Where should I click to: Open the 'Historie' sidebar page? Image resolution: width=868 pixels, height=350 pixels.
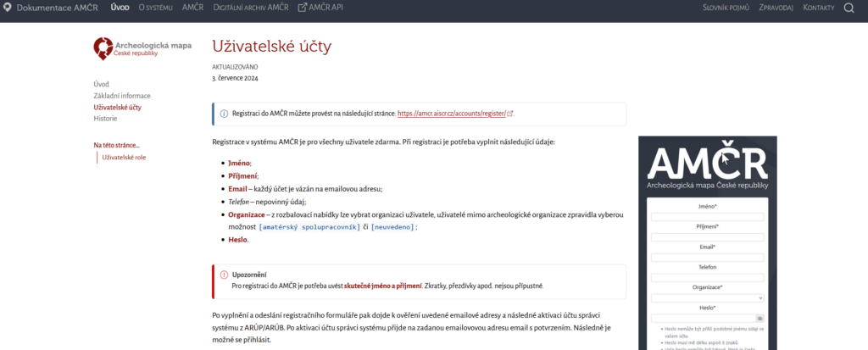click(105, 119)
